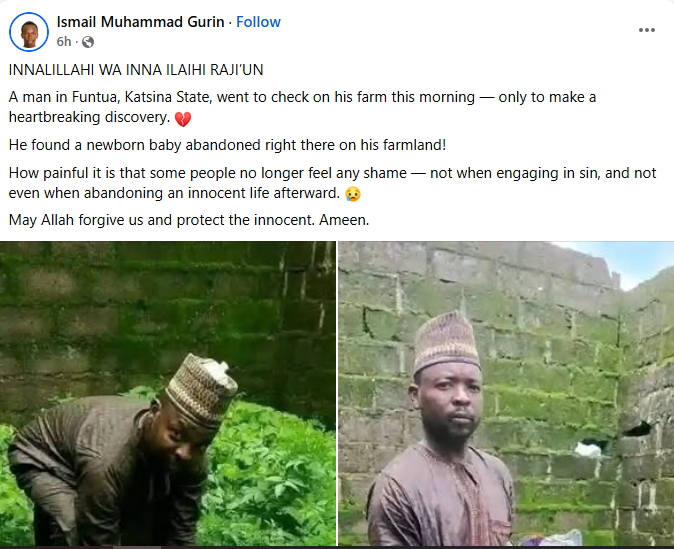Viewport: 674px width, 549px height.
Task: Open the left photo of man bending over plants
Action: coord(168,394)
